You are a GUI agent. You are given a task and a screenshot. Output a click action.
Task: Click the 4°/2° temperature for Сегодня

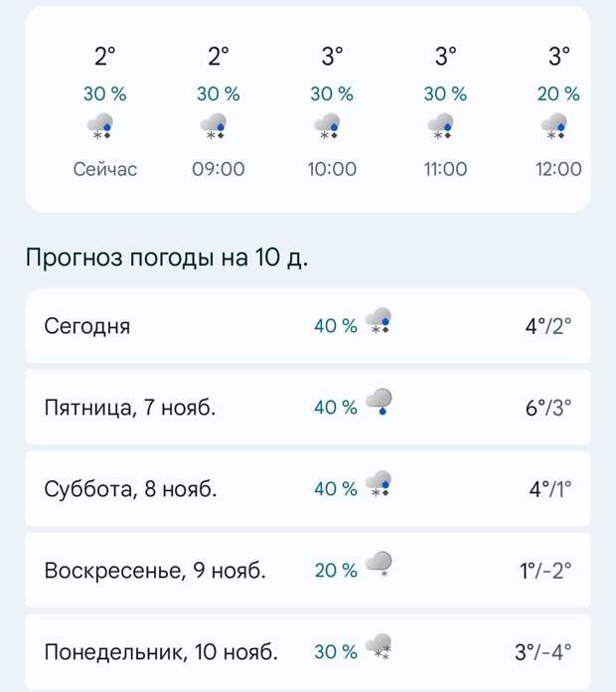tap(548, 325)
